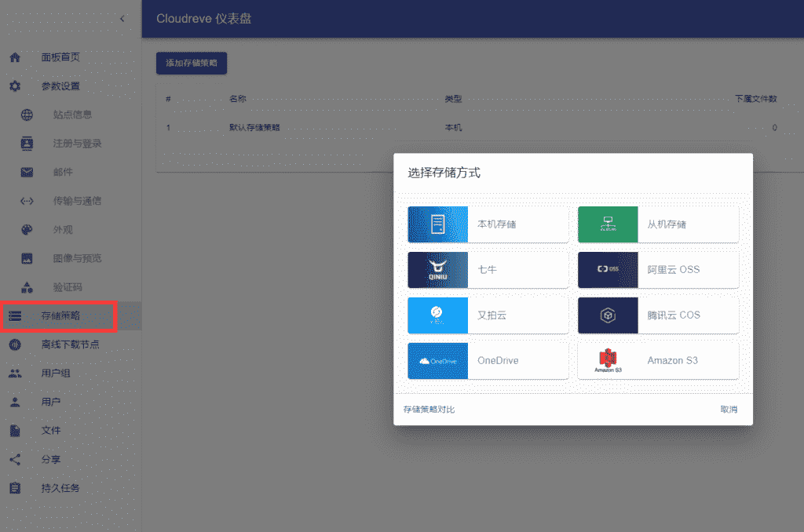Image resolution: width=804 pixels, height=532 pixels.
Task: Choose 本机存储 storage option
Action: pyautogui.click(x=488, y=224)
